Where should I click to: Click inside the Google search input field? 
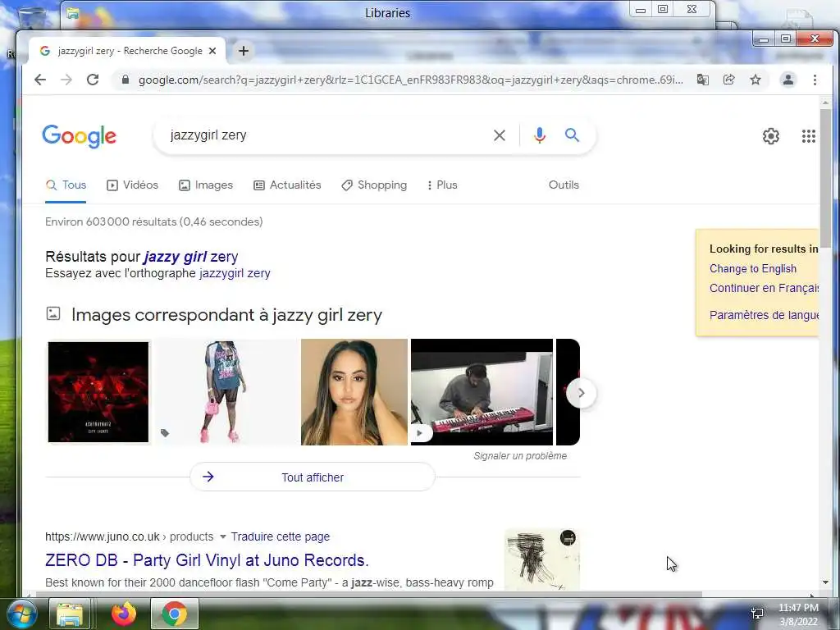pos(326,135)
